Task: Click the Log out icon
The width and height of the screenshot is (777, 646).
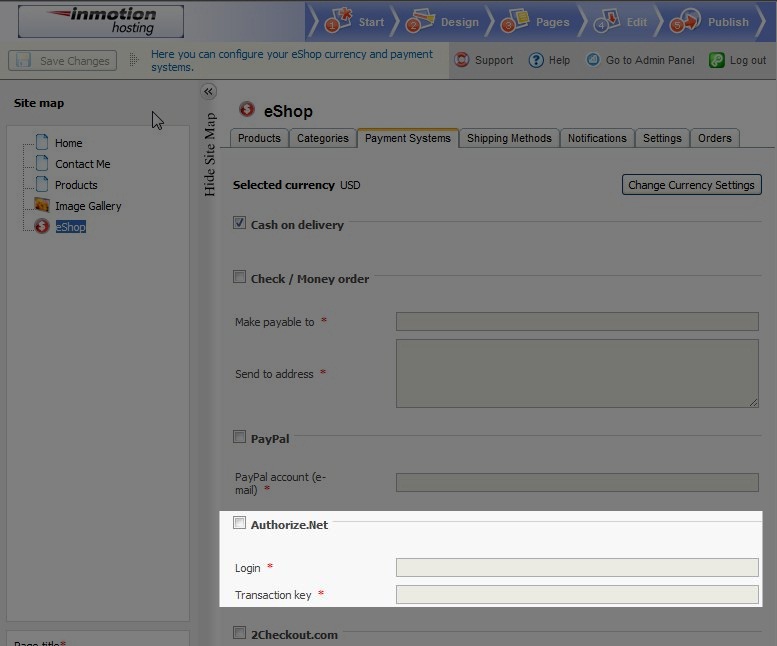Action: click(716, 60)
